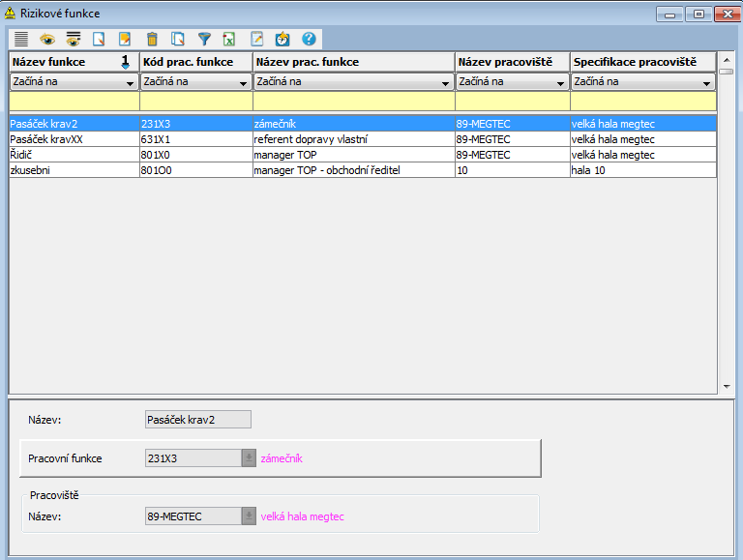
Task: Open the funnel filter tool
Action: coord(204,40)
